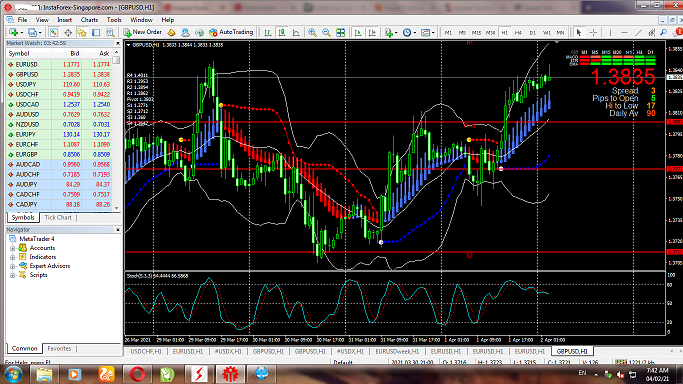The image size is (683, 384).
Task: Toggle chart Auto Scroll icon
Action: click(x=358, y=32)
